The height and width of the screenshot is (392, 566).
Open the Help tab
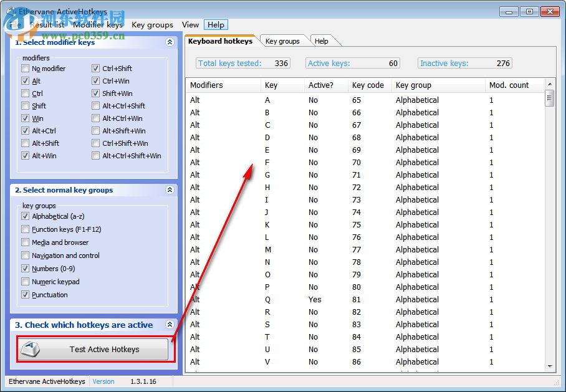[x=322, y=41]
